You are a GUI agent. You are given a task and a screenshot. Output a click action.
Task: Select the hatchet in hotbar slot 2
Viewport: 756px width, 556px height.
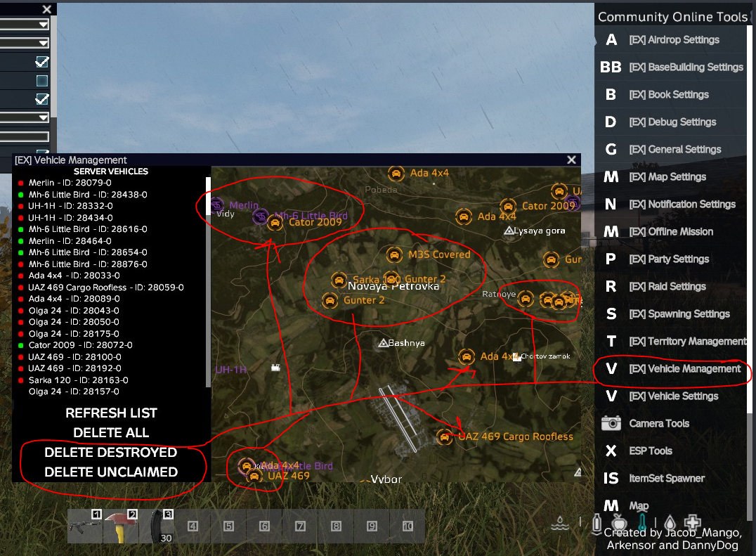[121, 526]
